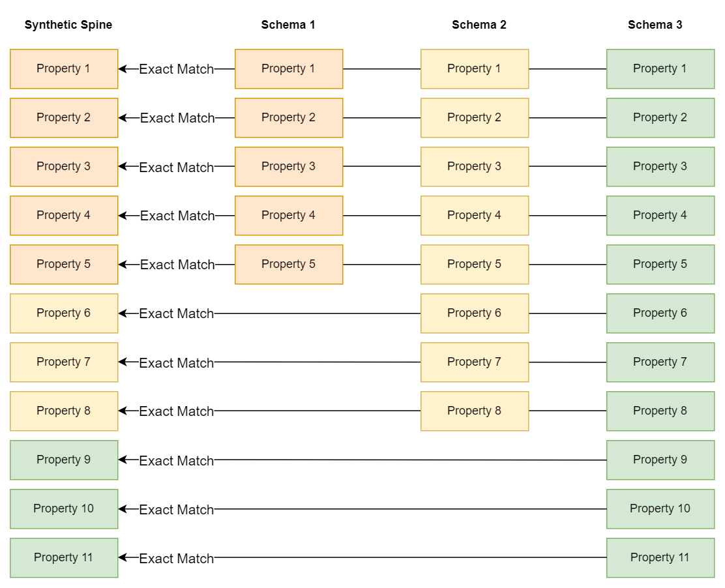The width and height of the screenshot is (725, 588).
Task: Click Property 9 box in Synthetic Spine
Action: 64,460
